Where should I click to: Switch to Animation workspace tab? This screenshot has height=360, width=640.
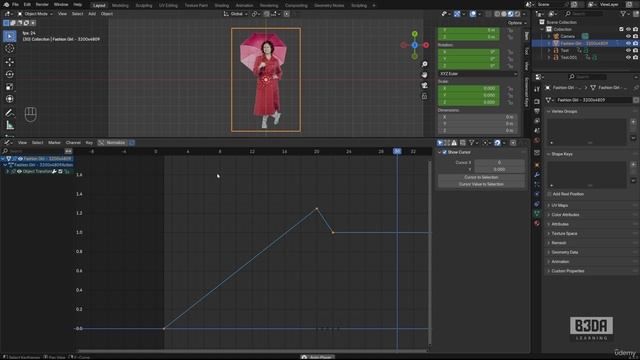click(x=244, y=5)
